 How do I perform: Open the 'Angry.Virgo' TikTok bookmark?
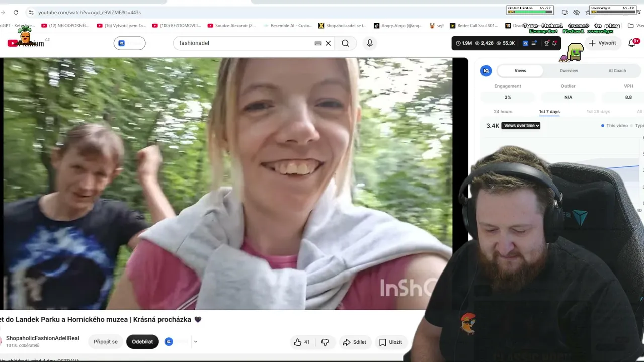(398, 26)
